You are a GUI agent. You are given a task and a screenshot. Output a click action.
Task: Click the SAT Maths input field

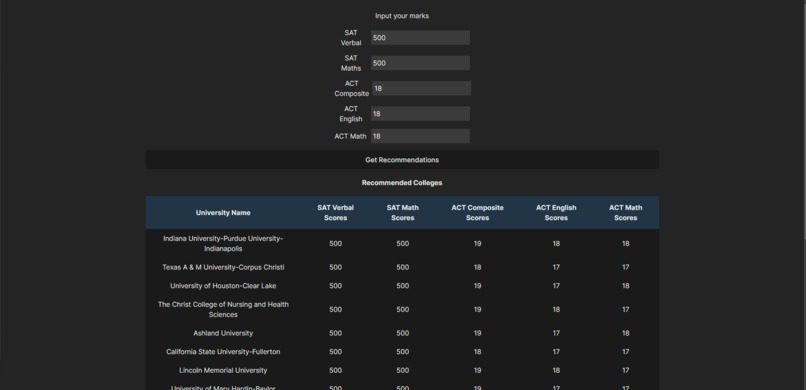[420, 63]
